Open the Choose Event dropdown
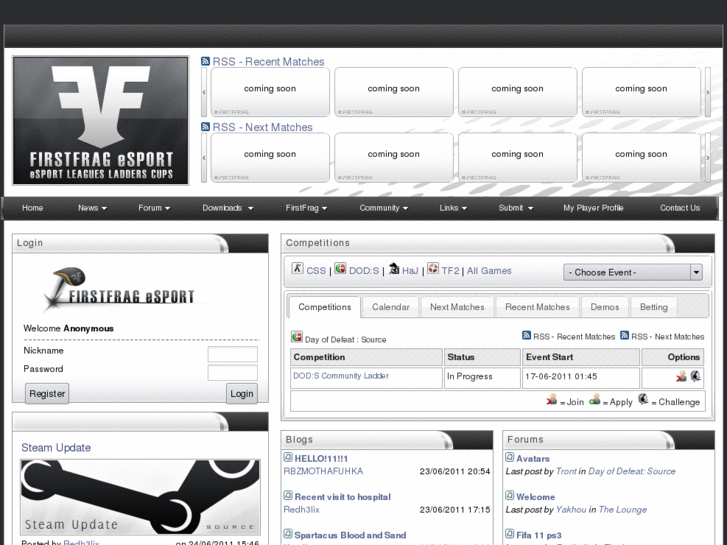The image size is (727, 545). [x=632, y=272]
